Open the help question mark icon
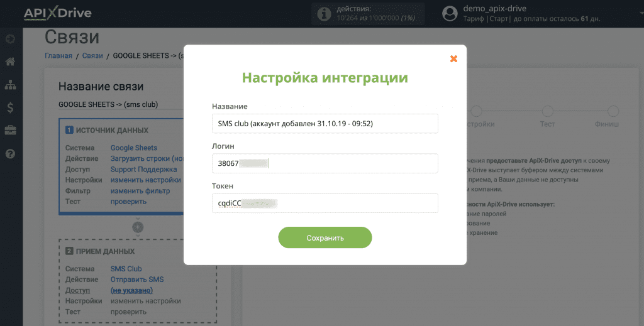 (10, 154)
